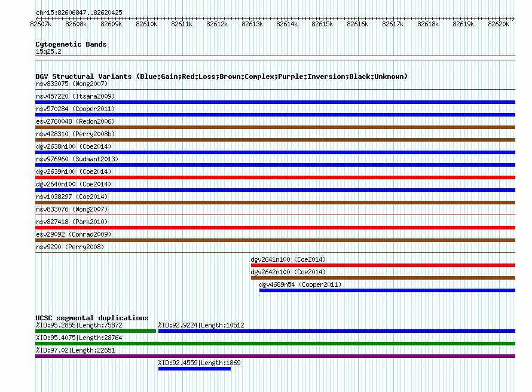Screen dimensions: 532x392
Task: Open the dgv2642n100 (Coe2014) label
Action: 288,272
